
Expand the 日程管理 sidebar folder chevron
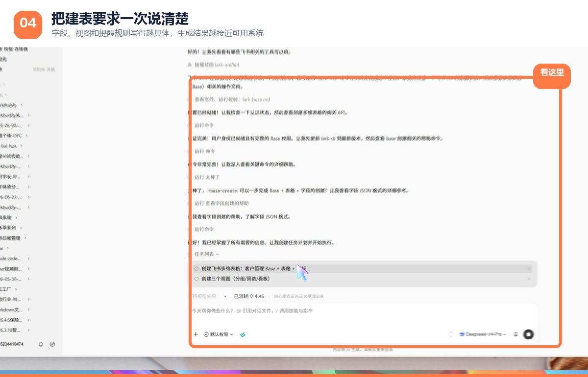click(24, 238)
